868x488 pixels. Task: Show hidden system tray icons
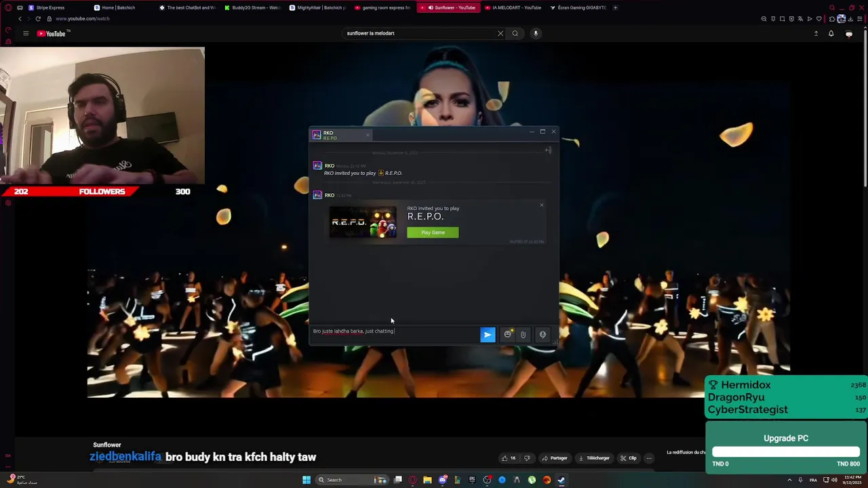pos(789,480)
